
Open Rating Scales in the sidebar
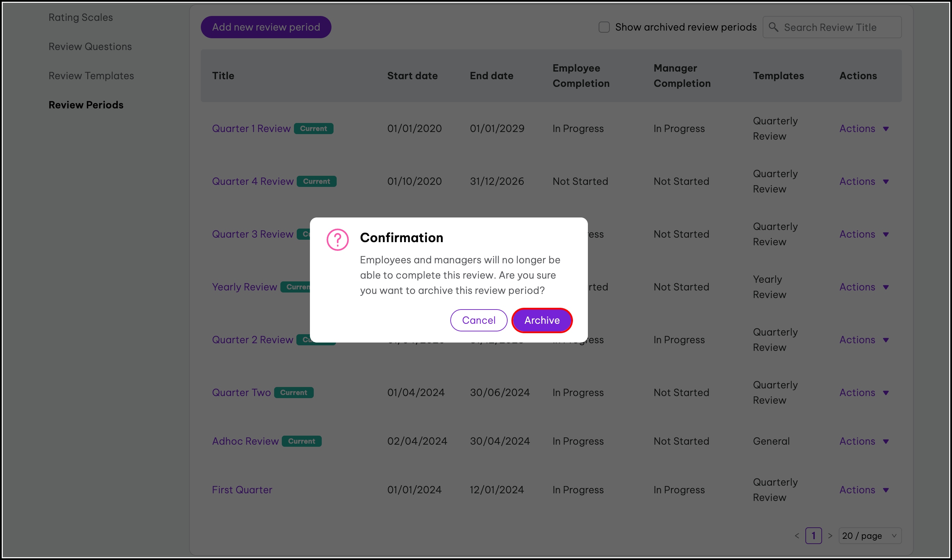pos(81,17)
